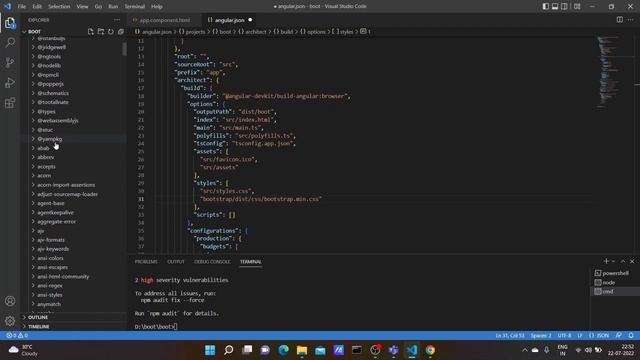Change indentation via Spaces: 2
This screenshot has height=360, width=640.
click(541, 336)
